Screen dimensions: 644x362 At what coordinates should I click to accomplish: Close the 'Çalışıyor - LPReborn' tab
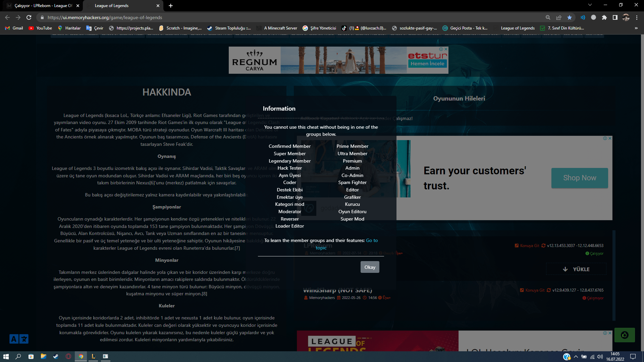pyautogui.click(x=78, y=6)
